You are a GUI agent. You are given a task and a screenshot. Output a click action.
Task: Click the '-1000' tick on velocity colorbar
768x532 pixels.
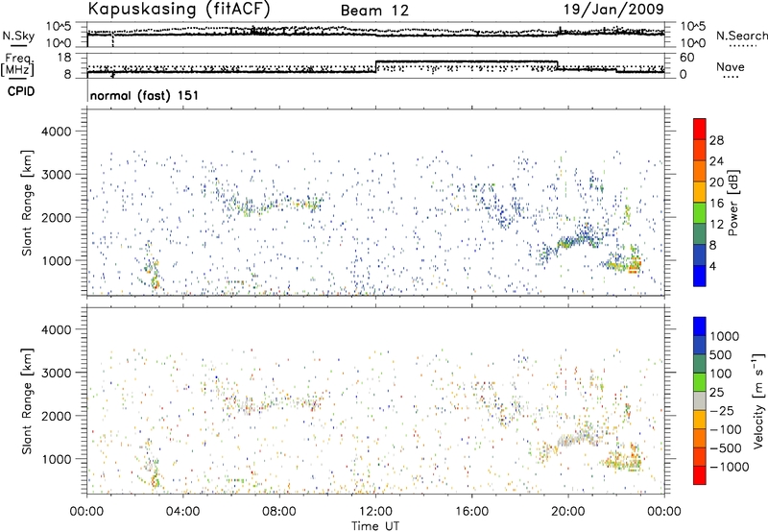click(730, 467)
